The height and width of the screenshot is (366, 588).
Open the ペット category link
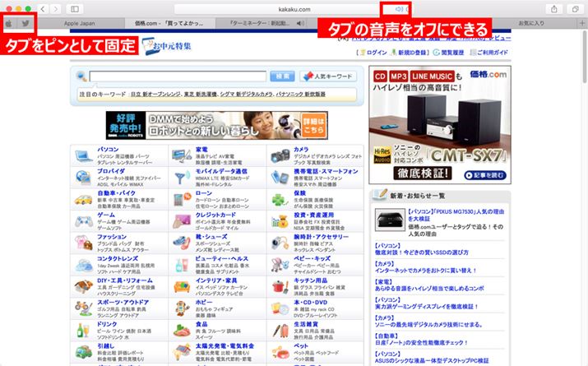301,345
